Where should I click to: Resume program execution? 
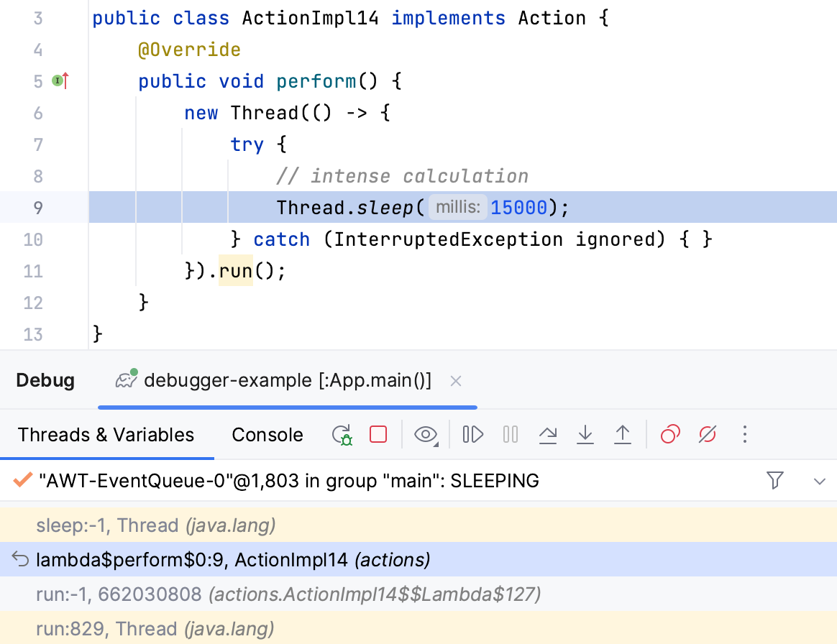tap(473, 434)
